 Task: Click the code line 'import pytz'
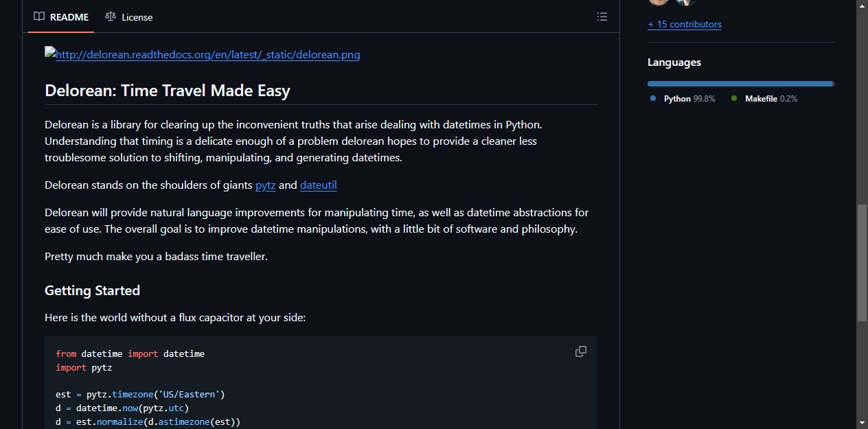click(x=84, y=367)
